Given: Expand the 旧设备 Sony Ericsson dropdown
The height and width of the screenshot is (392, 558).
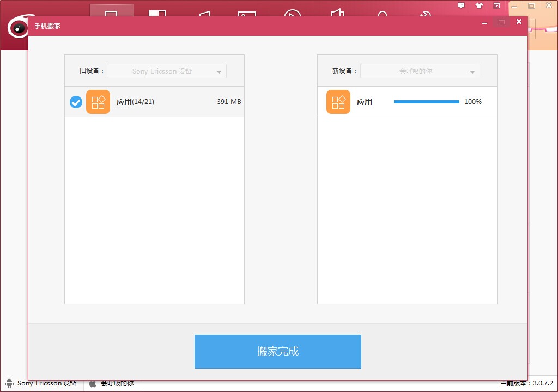Looking at the screenshot, I should point(167,71).
